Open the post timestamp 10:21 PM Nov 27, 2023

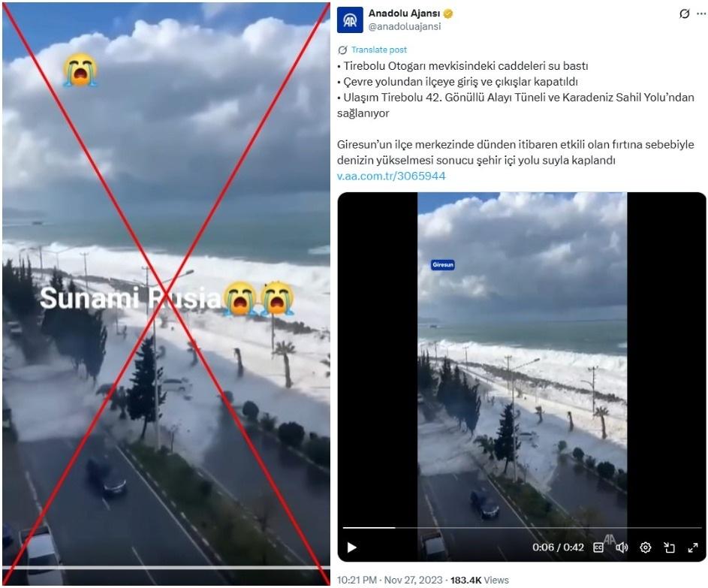click(x=390, y=580)
